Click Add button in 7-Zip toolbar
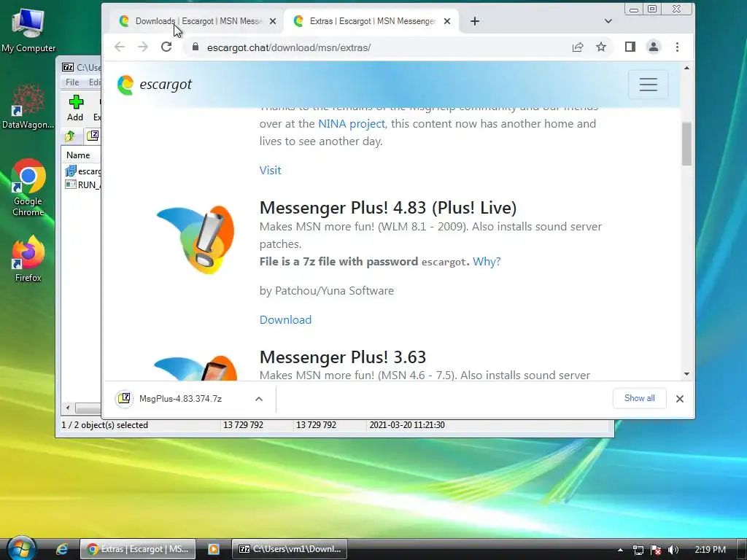747x560 pixels. click(75, 108)
